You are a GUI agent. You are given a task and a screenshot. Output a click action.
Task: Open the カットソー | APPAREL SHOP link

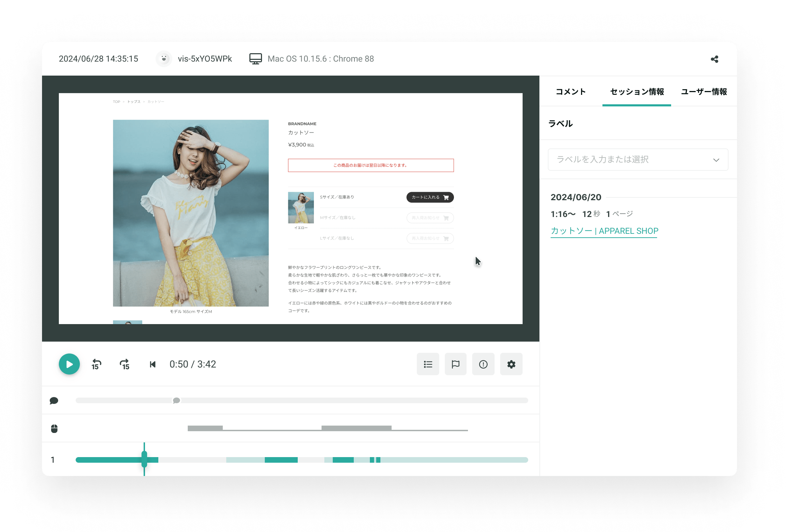tap(604, 231)
